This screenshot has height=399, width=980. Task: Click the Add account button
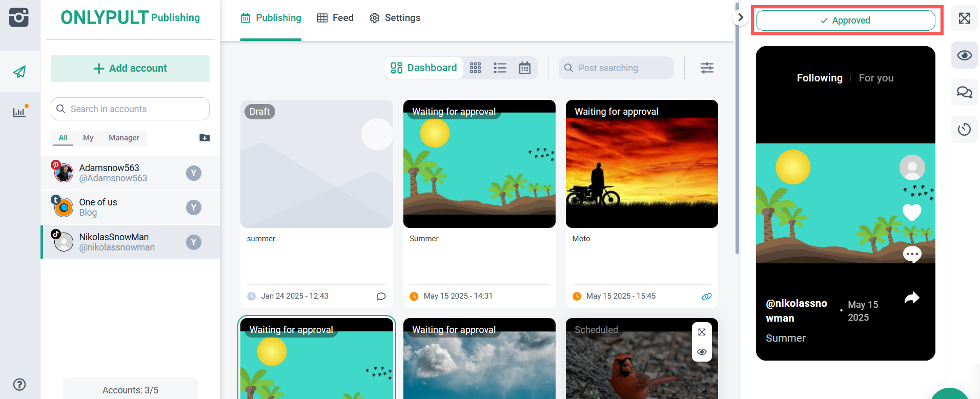[x=130, y=69]
